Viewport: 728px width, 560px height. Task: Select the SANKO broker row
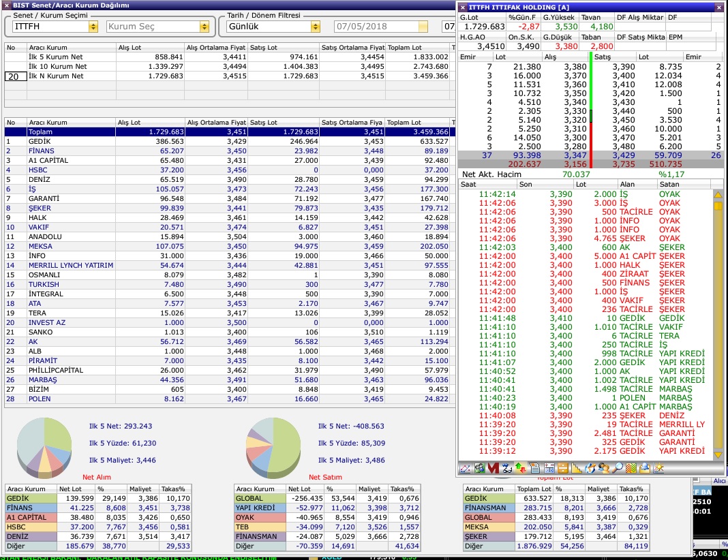(x=230, y=332)
